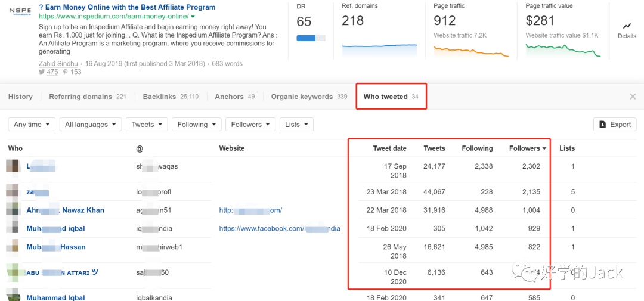Click the Website column header
This screenshot has width=644, height=301.
coord(231,148)
